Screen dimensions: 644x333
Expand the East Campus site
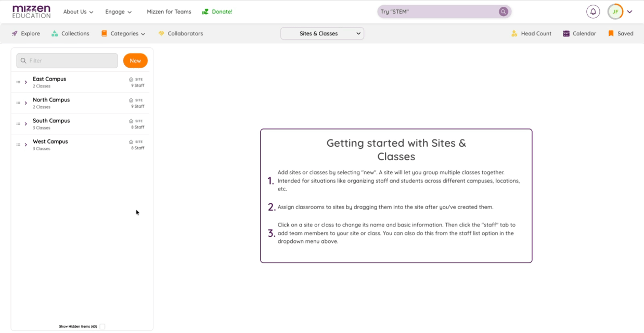[x=25, y=82]
